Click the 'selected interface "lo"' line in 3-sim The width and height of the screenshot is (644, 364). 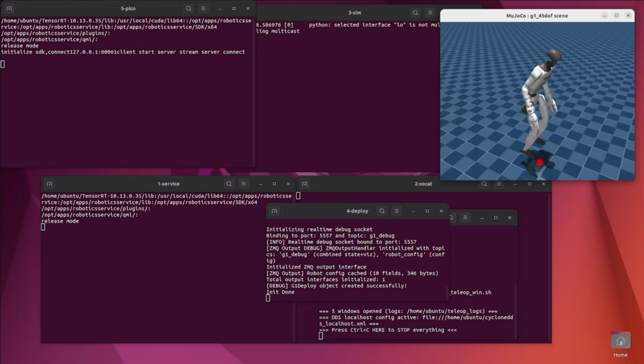tap(347, 25)
